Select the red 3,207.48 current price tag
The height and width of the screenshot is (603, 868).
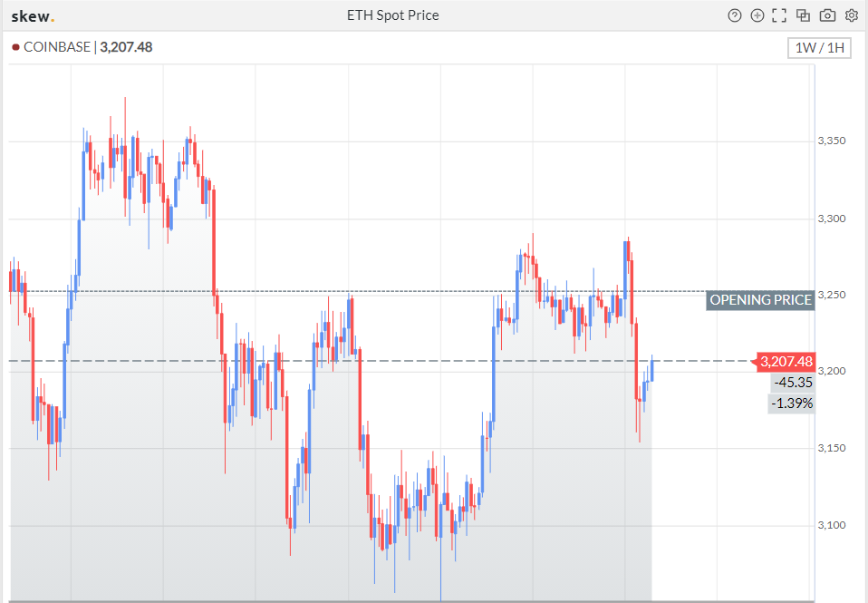click(x=786, y=361)
